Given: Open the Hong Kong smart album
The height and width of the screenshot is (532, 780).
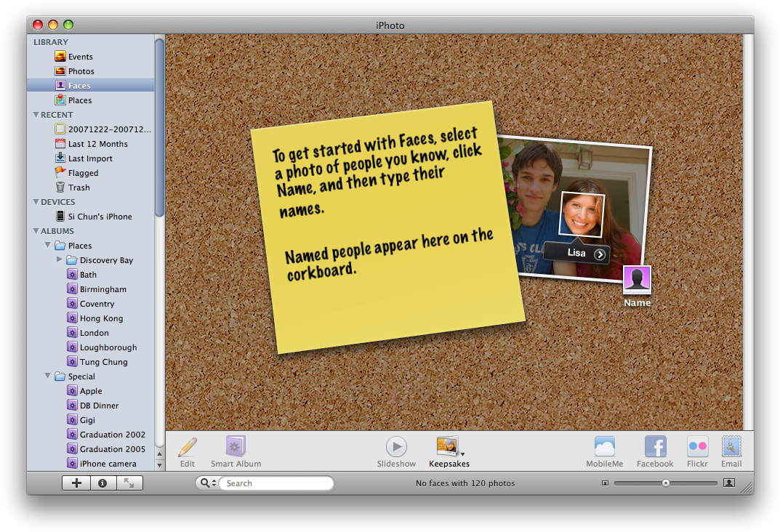Looking at the screenshot, I should pyautogui.click(x=91, y=318).
